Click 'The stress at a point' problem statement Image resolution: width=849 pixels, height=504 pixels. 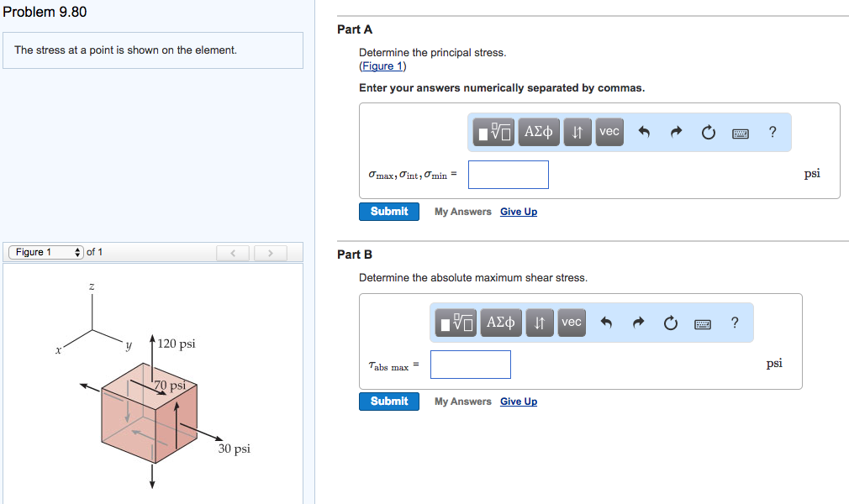tap(125, 50)
